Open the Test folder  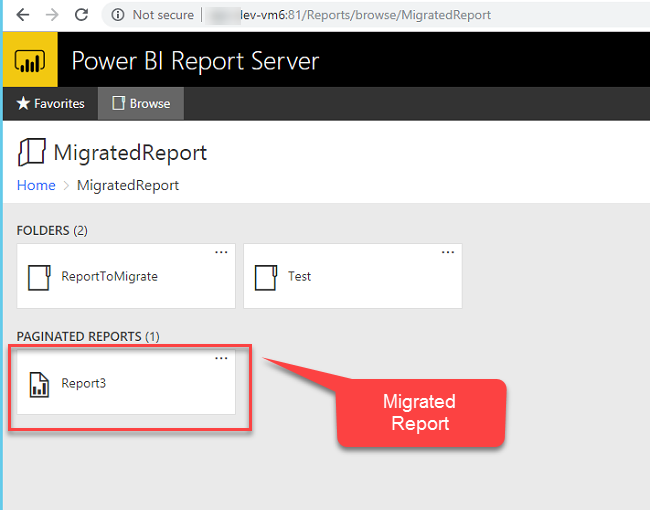[x=353, y=276]
